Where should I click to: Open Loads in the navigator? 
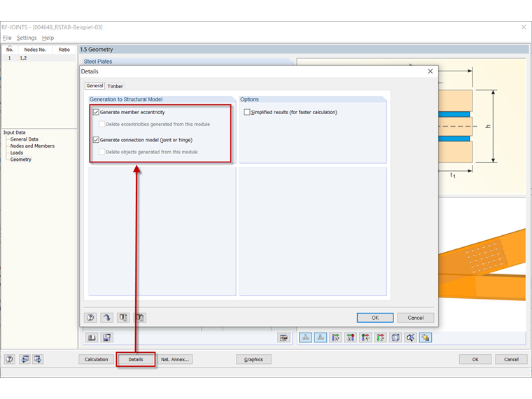[x=17, y=153]
